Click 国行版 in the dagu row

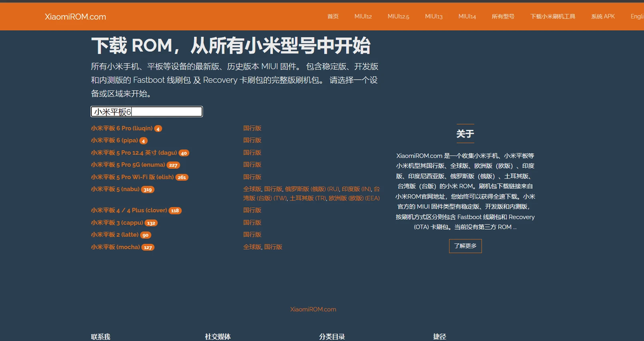pyautogui.click(x=252, y=153)
